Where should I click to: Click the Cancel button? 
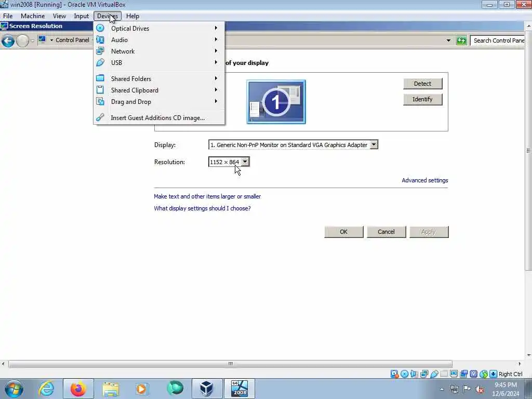tap(387, 232)
